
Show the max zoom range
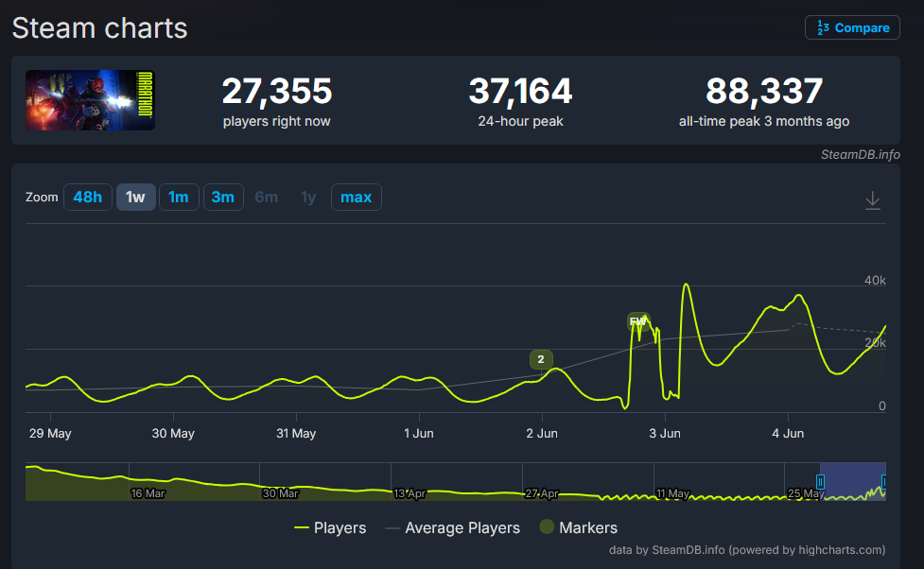[x=356, y=197]
